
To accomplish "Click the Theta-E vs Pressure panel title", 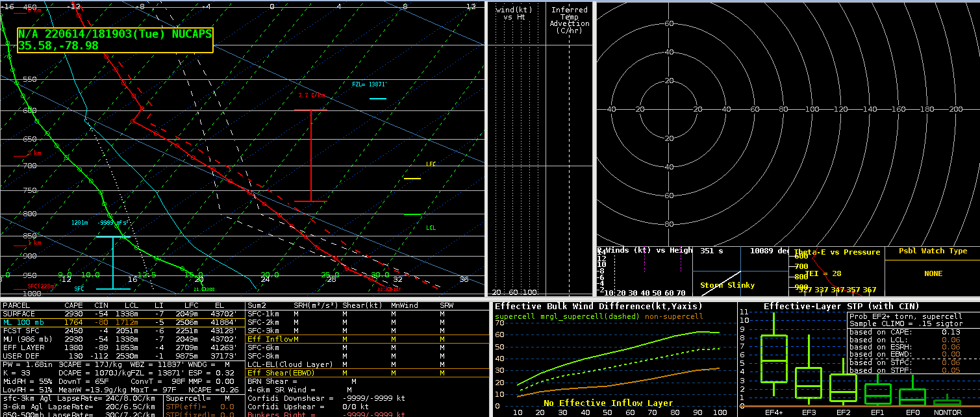I will click(x=836, y=252).
